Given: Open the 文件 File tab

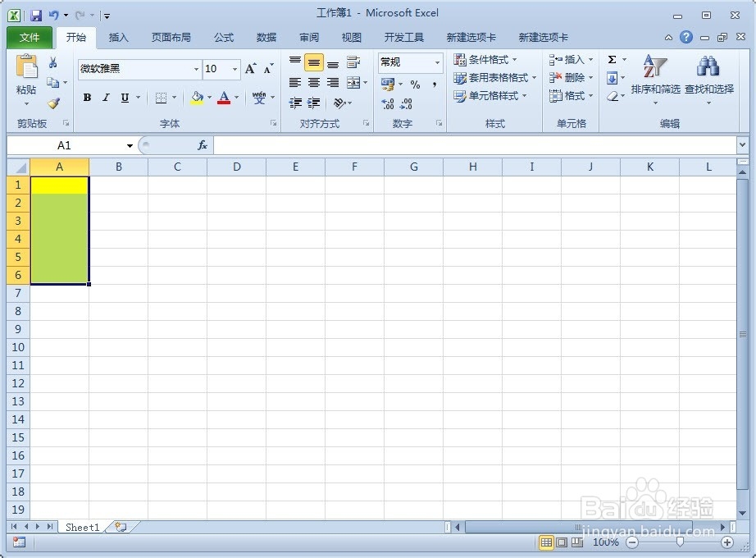Looking at the screenshot, I should [30, 38].
